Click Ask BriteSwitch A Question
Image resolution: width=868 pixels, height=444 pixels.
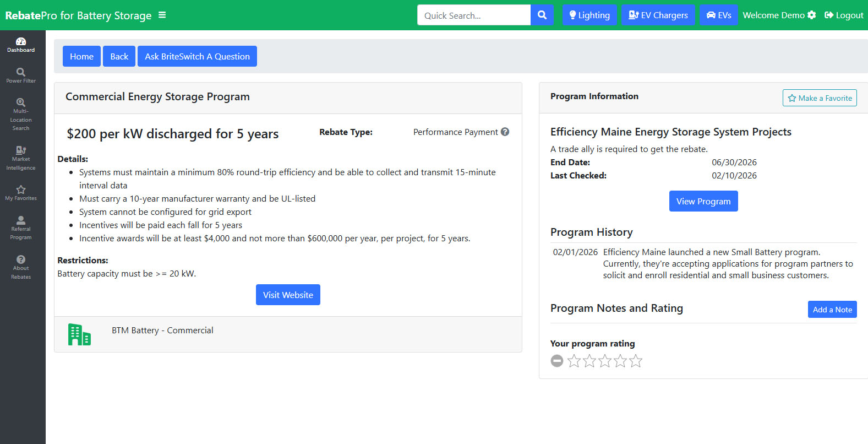click(x=197, y=56)
